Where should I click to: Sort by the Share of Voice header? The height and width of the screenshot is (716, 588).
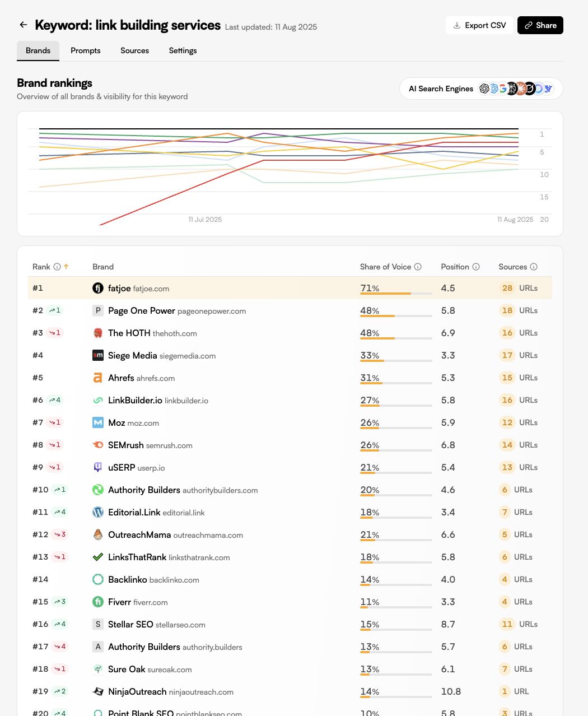pos(385,267)
